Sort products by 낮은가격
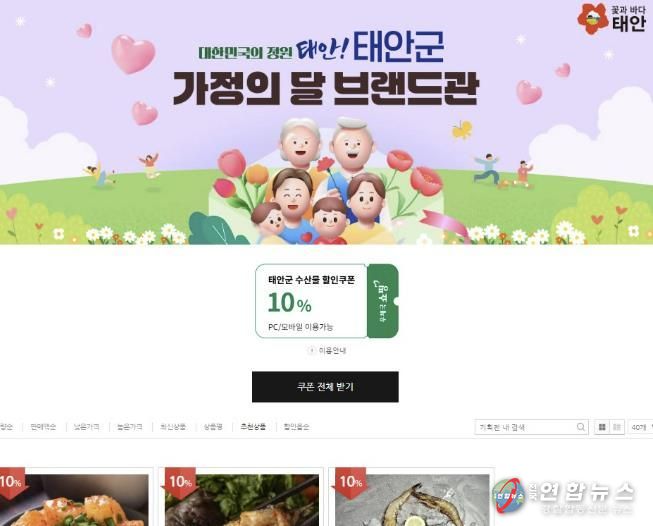Viewport: 653px width, 526px height. 86,427
